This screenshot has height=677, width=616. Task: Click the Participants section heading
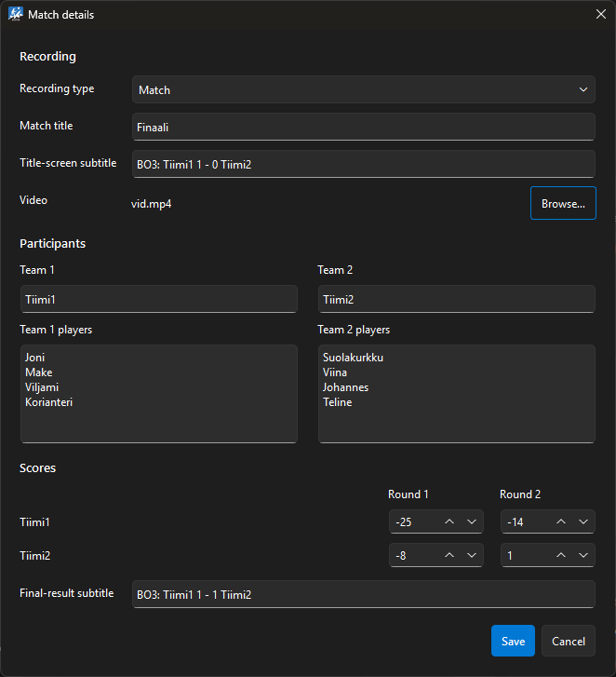point(53,243)
